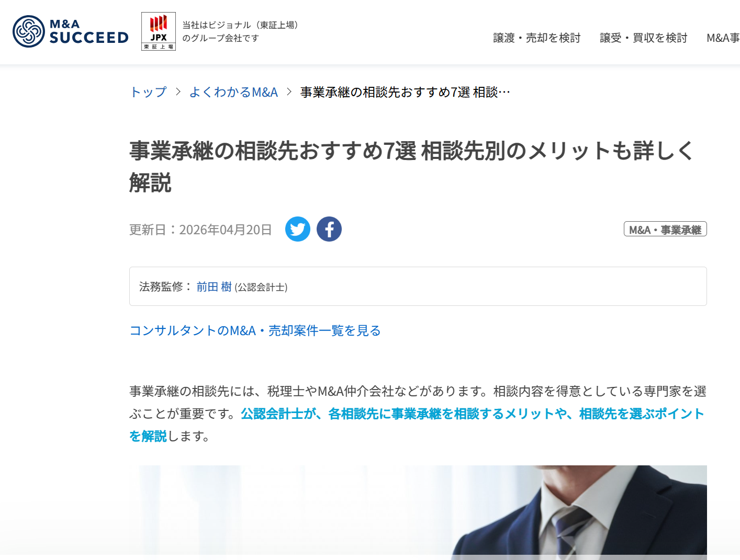Click the 更新日 date text
Viewport: 740px width, 560px height.
[200, 230]
